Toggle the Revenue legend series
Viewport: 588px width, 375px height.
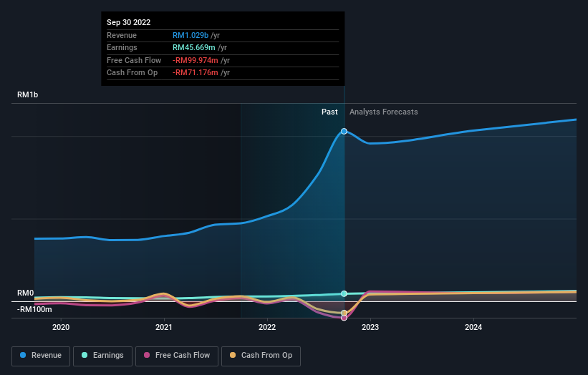click(41, 356)
